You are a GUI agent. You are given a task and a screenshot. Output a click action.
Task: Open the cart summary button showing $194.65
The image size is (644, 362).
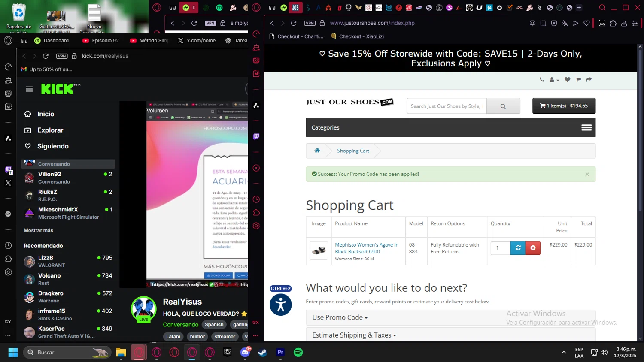point(564,106)
